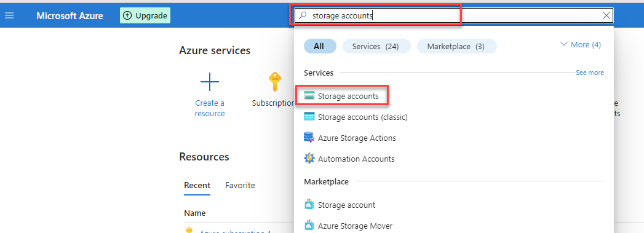Click the Automation Accounts gear icon
The height and width of the screenshot is (233, 644).
pos(309,159)
